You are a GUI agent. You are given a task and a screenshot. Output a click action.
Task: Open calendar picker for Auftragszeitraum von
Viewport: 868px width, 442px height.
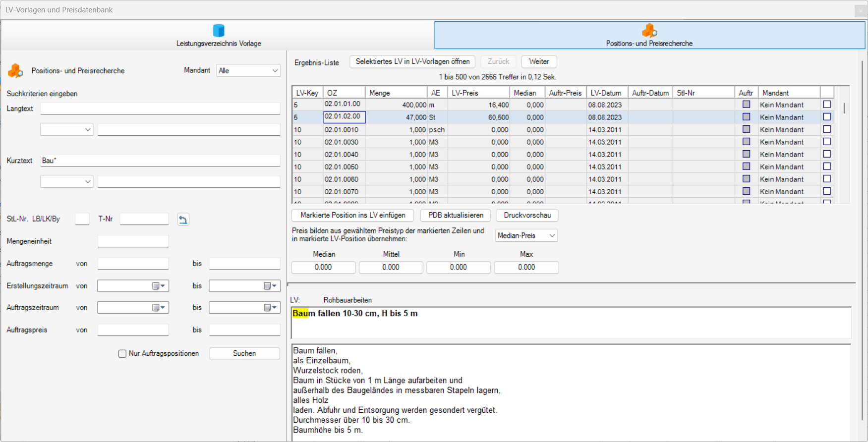[159, 308]
